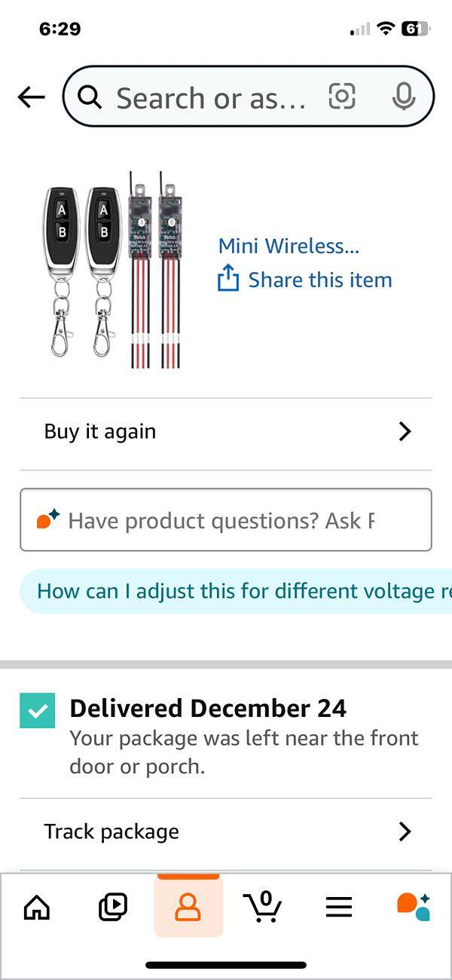The width and height of the screenshot is (452, 980).
Task: Open camera lens search icon
Action: (x=342, y=96)
